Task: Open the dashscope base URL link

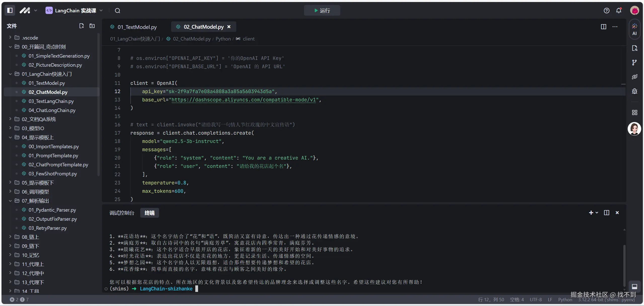Action: pyautogui.click(x=243, y=100)
